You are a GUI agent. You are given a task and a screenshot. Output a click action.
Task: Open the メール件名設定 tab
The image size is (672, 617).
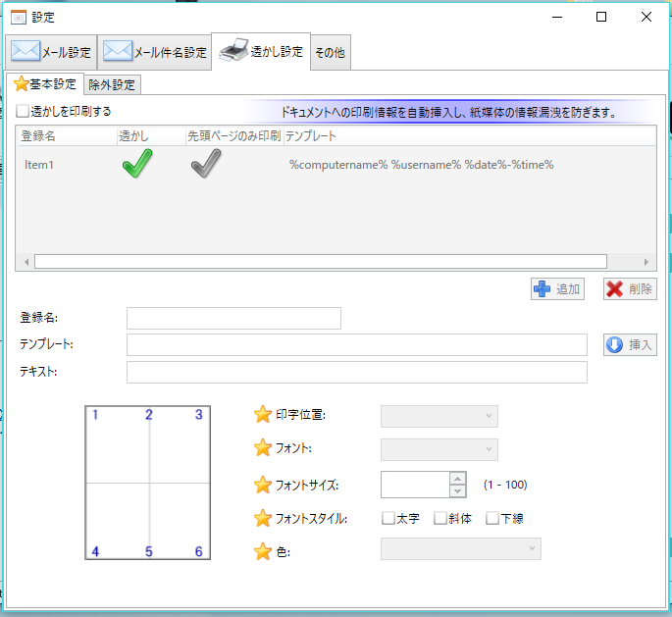pyautogui.click(x=154, y=52)
